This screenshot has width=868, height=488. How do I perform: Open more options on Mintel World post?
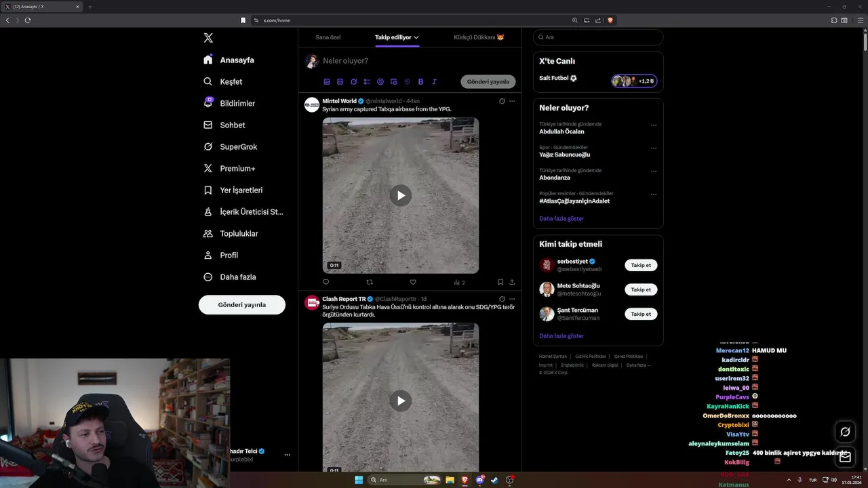click(x=512, y=101)
